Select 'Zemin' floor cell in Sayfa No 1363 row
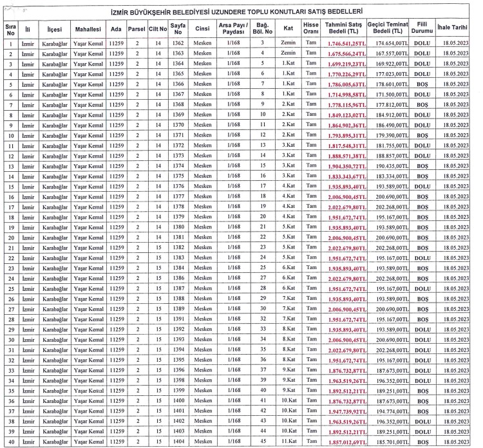This screenshot has width=483, height=448. click(289, 53)
